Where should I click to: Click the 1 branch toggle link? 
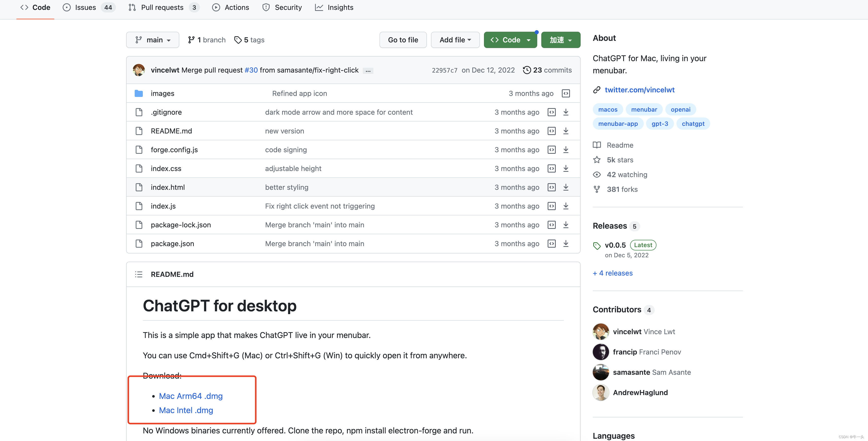[207, 39]
